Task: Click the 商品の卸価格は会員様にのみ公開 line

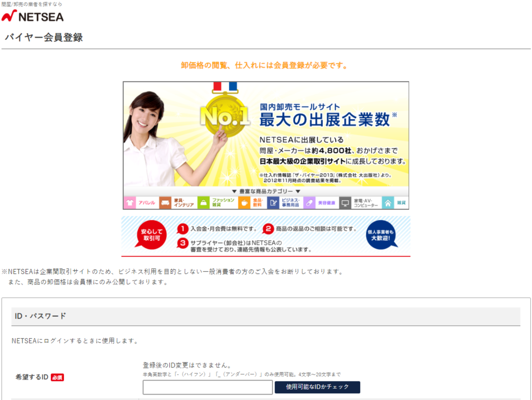Action: coord(88,282)
